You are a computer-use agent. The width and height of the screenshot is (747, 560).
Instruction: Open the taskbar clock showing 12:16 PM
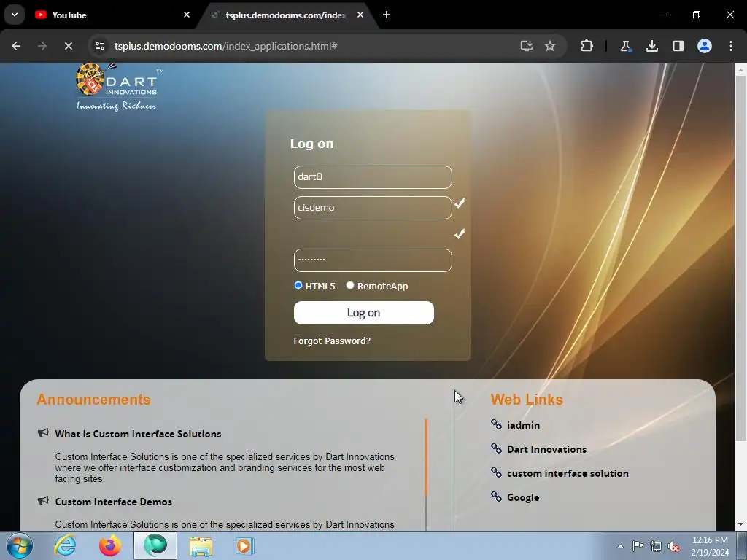click(710, 546)
